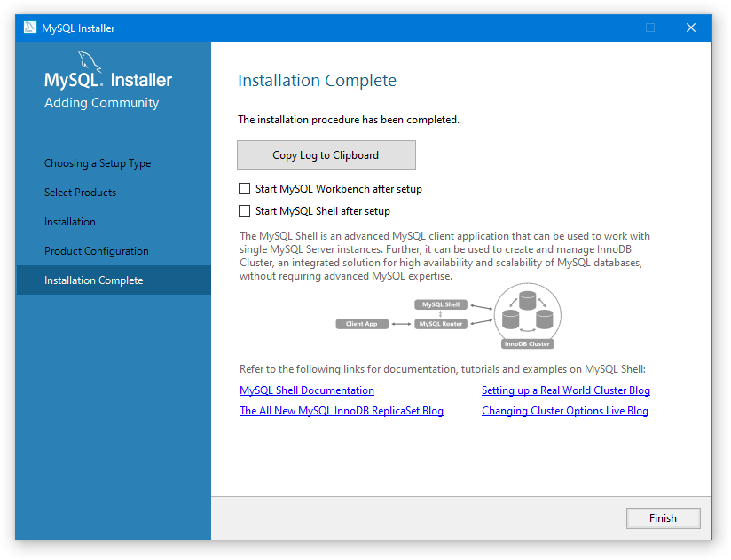Select the Choosing a Setup Type step
This screenshot has height=560, width=731.
coord(98,163)
